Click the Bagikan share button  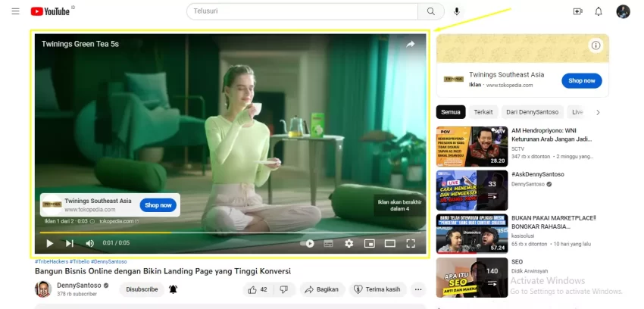coord(322,289)
